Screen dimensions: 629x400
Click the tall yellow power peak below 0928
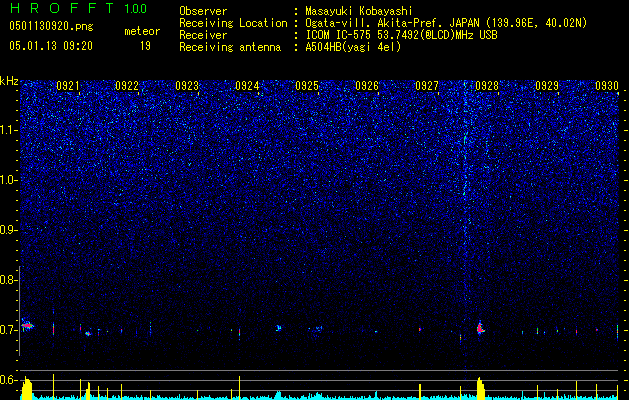pyautogui.click(x=481, y=388)
